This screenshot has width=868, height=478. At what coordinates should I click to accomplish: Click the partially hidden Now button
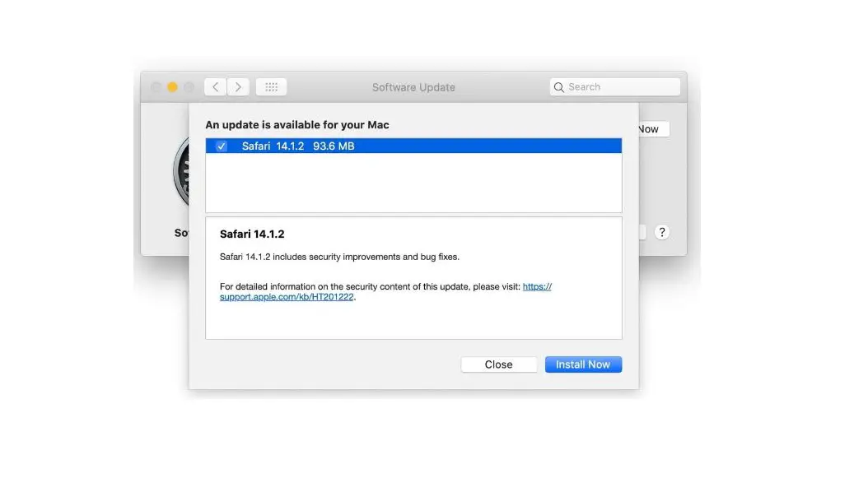(648, 128)
